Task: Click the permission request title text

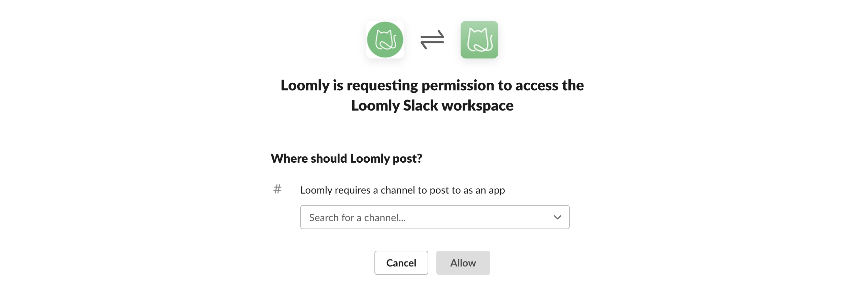Action: pyautogui.click(x=432, y=95)
